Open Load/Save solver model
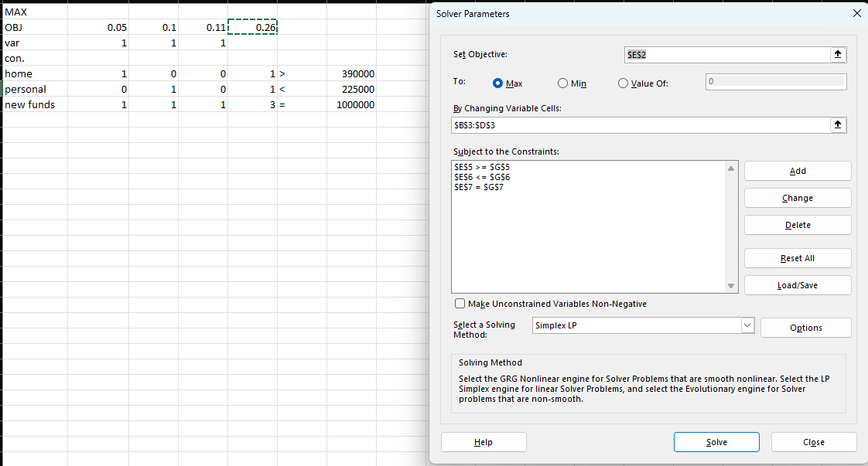Image resolution: width=868 pixels, height=466 pixels. 797,284
